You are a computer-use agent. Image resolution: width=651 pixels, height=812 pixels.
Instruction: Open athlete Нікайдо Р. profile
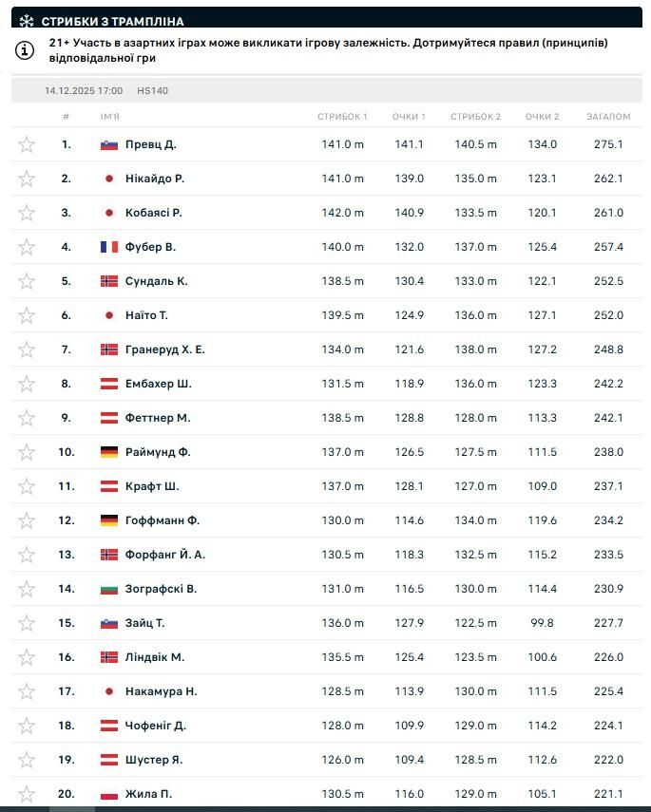[x=155, y=179]
